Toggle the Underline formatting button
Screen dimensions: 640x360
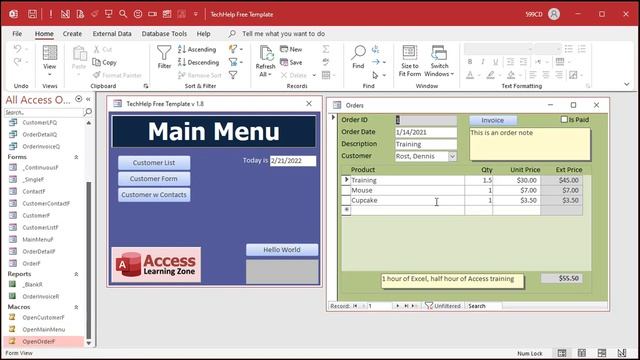tap(495, 62)
